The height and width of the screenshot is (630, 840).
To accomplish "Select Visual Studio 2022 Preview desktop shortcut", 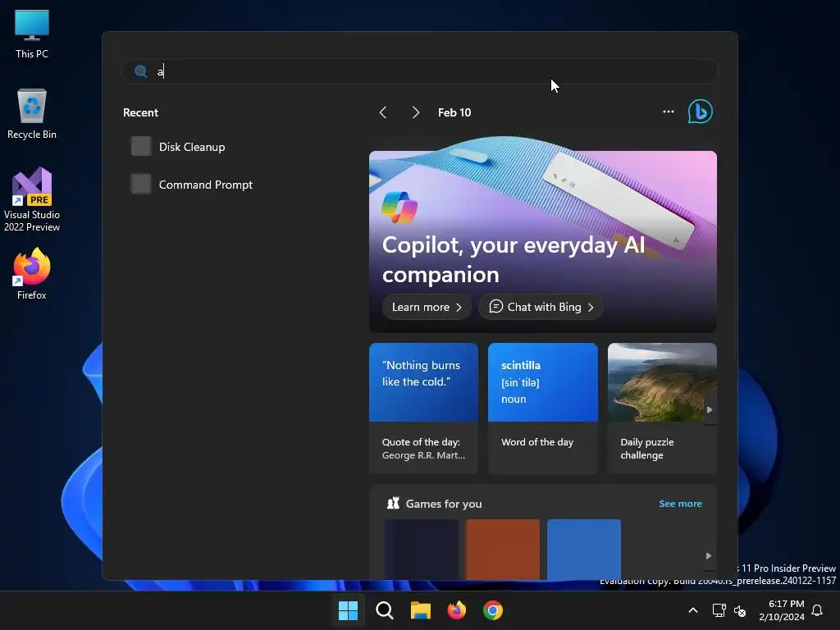I will [x=32, y=199].
